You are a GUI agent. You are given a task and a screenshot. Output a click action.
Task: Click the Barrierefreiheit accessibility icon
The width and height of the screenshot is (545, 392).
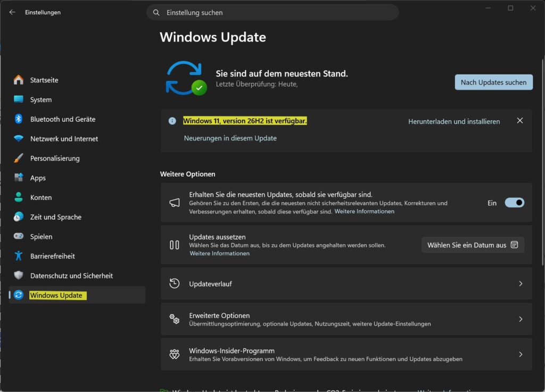[x=19, y=256]
